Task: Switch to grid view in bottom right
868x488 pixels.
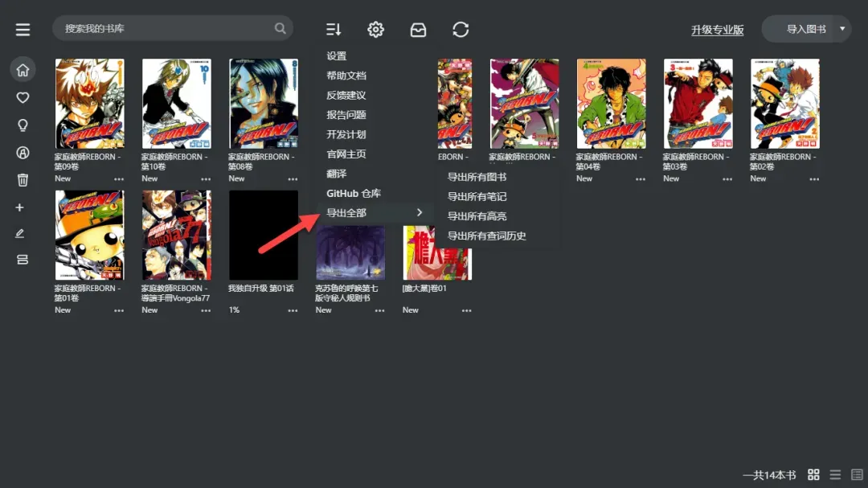Action: [813, 474]
